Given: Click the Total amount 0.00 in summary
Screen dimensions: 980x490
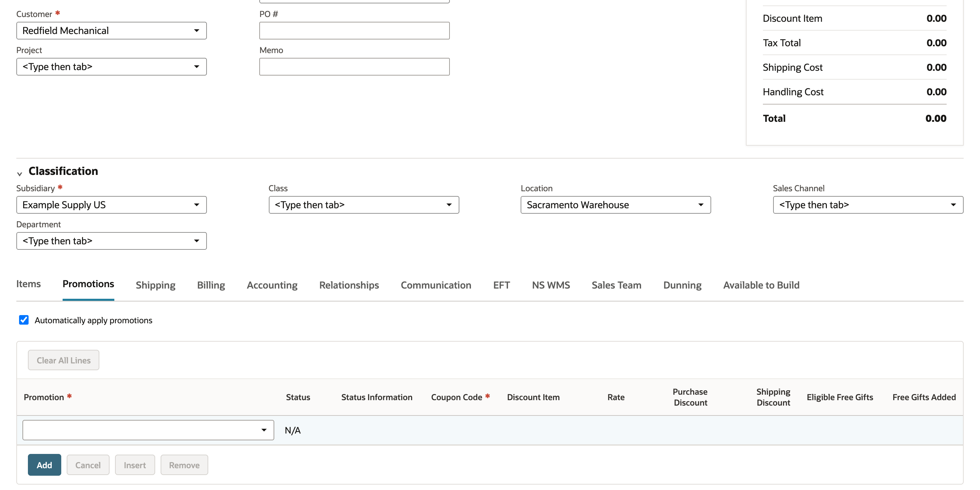Looking at the screenshot, I should (x=935, y=118).
